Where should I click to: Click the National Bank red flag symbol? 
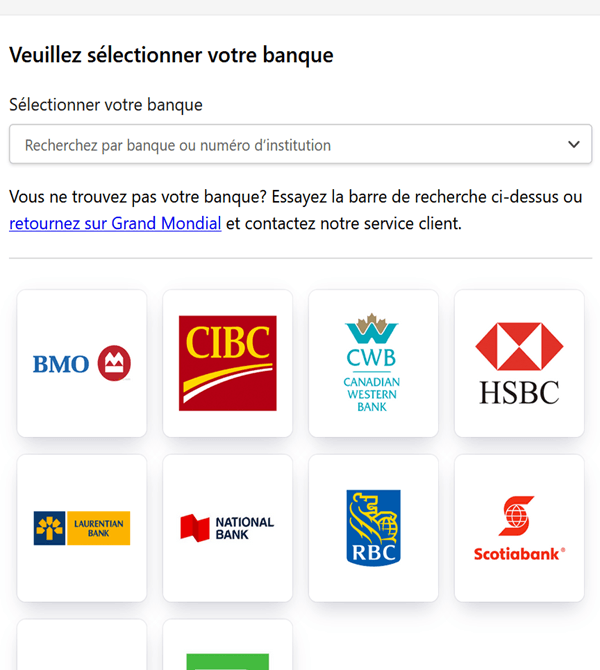click(x=196, y=528)
